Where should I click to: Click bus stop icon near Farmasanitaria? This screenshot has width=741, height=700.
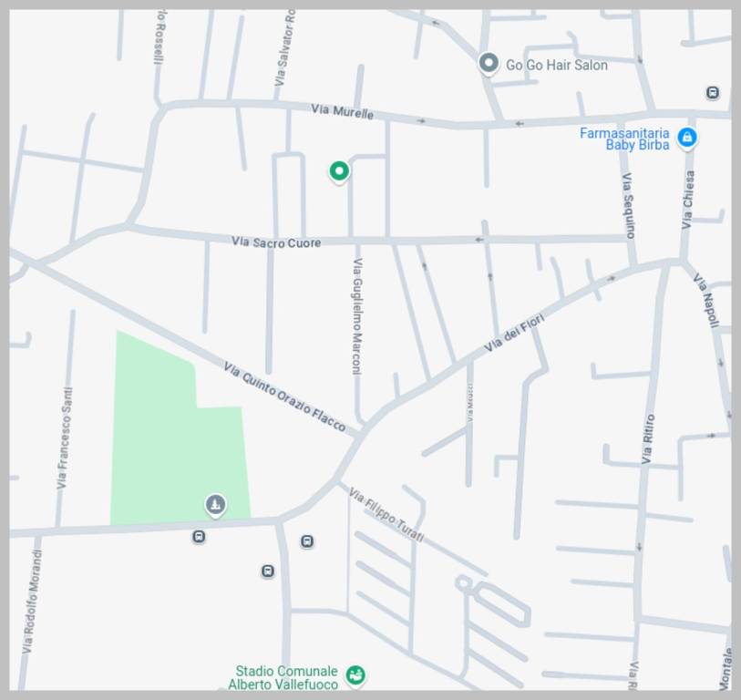point(713,93)
